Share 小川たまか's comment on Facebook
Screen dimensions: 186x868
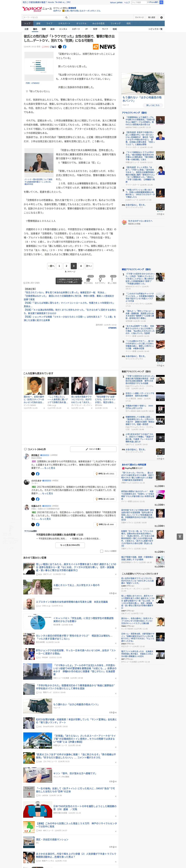pyautogui.click(x=38, y=499)
